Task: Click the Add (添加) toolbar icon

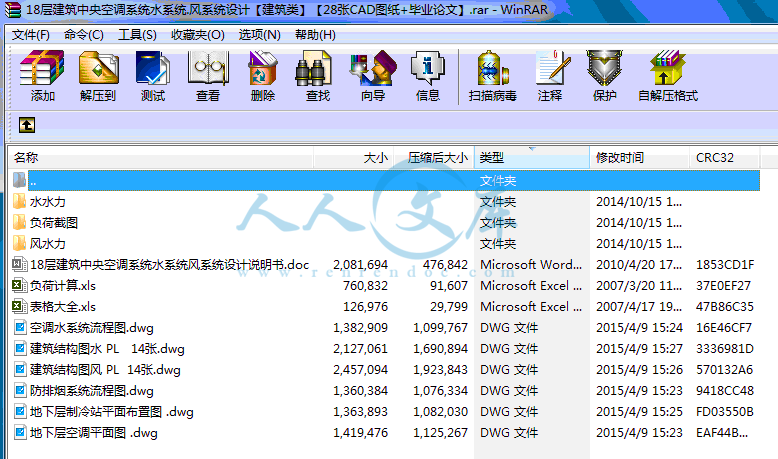Action: pyautogui.click(x=42, y=68)
